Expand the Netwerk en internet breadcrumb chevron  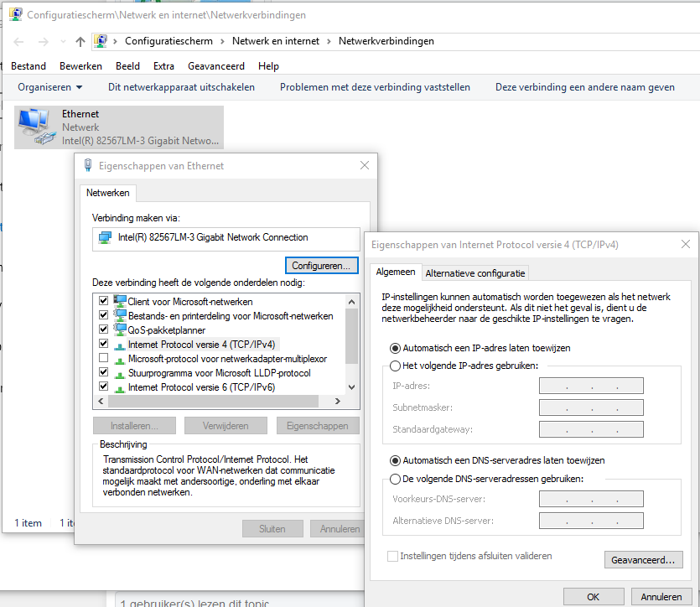tap(329, 41)
